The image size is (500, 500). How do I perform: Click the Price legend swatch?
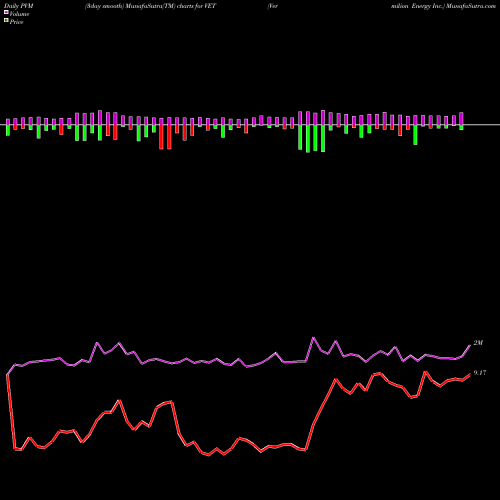click(x=6, y=21)
